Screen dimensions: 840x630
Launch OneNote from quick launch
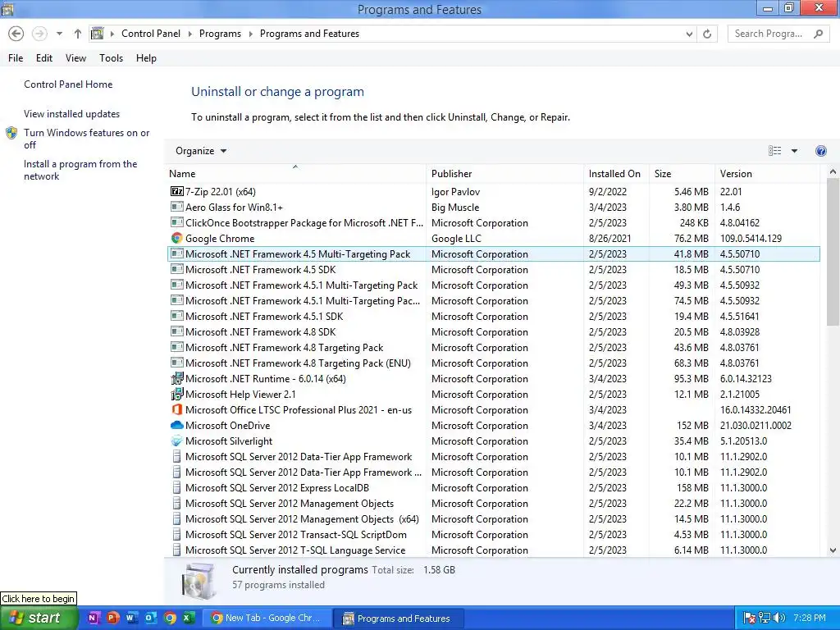tap(93, 618)
